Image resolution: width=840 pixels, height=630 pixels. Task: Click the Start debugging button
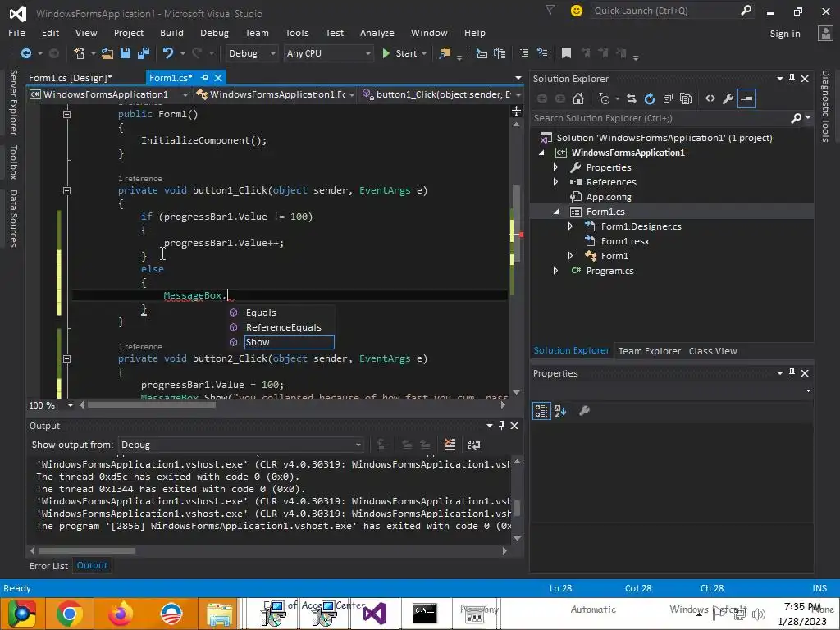(x=400, y=53)
